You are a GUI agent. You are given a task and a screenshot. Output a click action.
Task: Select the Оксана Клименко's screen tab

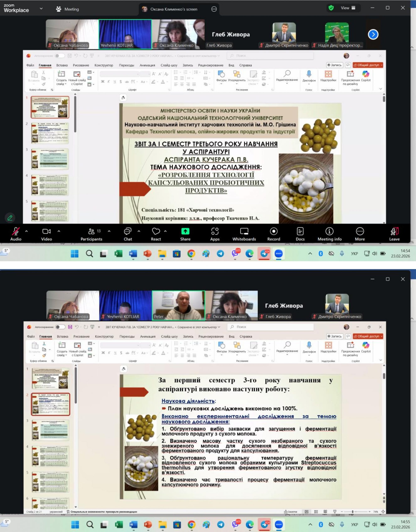point(173,9)
